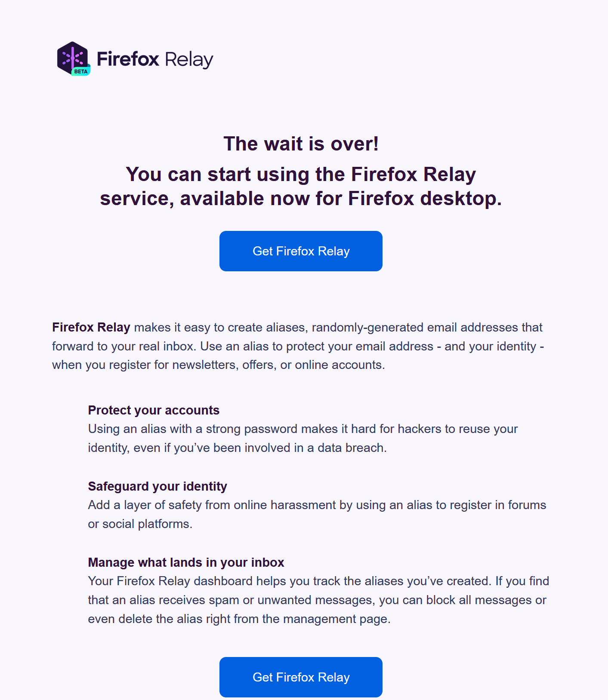Click "Protect your accounts" heading
The height and width of the screenshot is (700, 608).
[154, 410]
